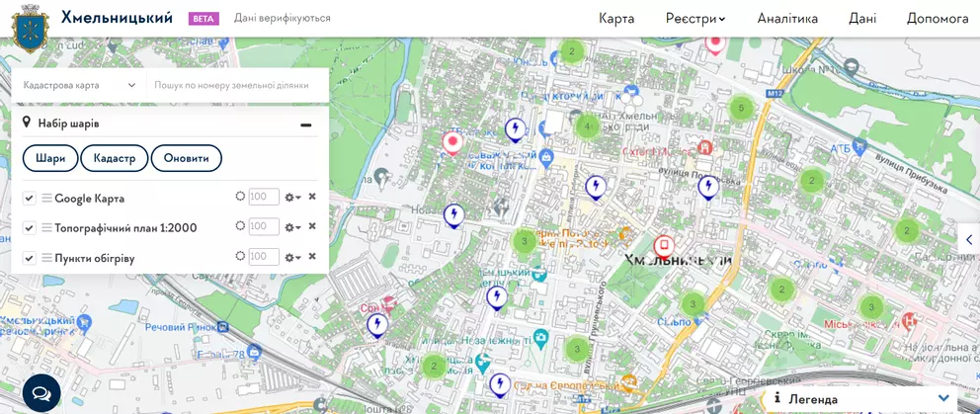
Task: Go to the Аналітика page
Action: (x=787, y=19)
